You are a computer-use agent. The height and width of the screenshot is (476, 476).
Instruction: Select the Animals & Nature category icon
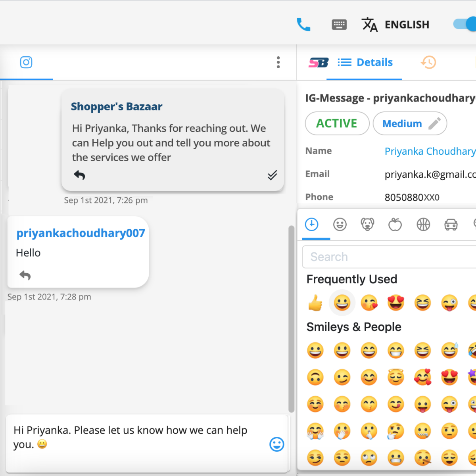(367, 225)
